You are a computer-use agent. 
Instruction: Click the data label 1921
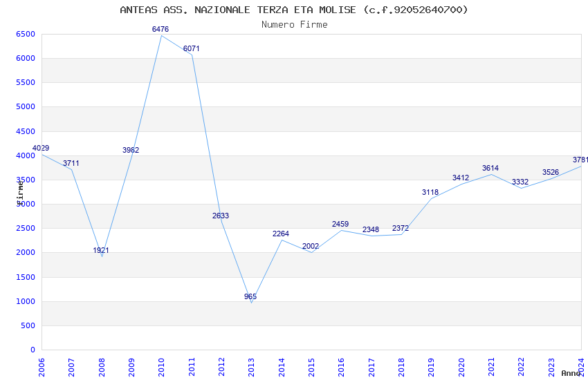pos(101,250)
